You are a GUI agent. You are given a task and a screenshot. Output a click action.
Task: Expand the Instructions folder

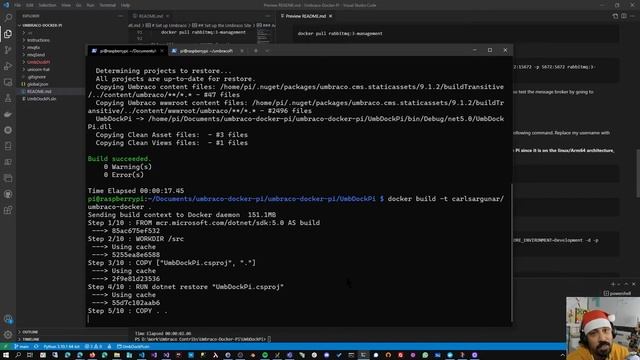(x=38, y=40)
